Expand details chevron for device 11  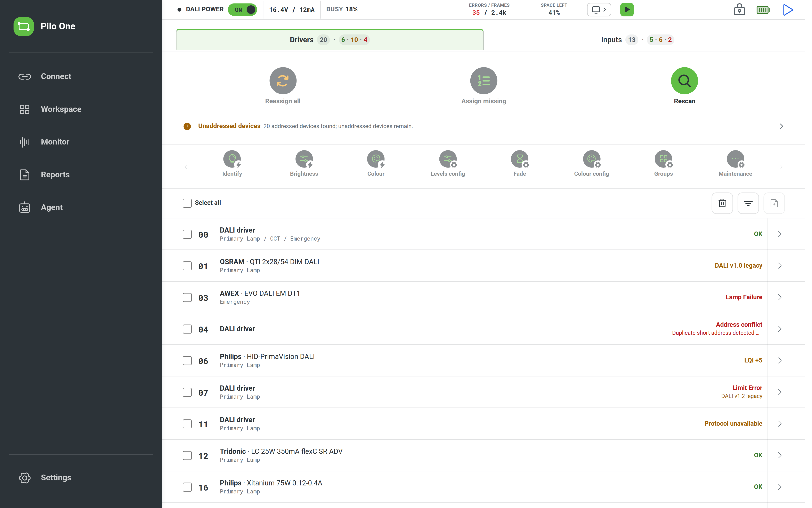[779, 424]
